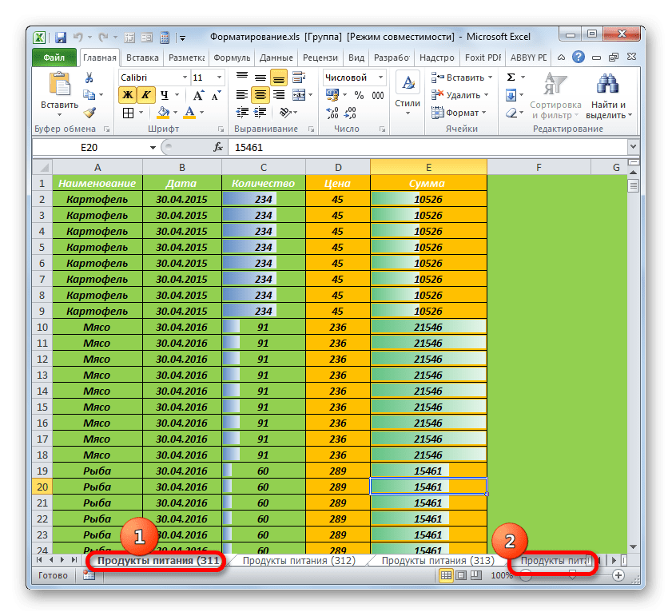Toggle Normal view button in status bar

coord(446,575)
